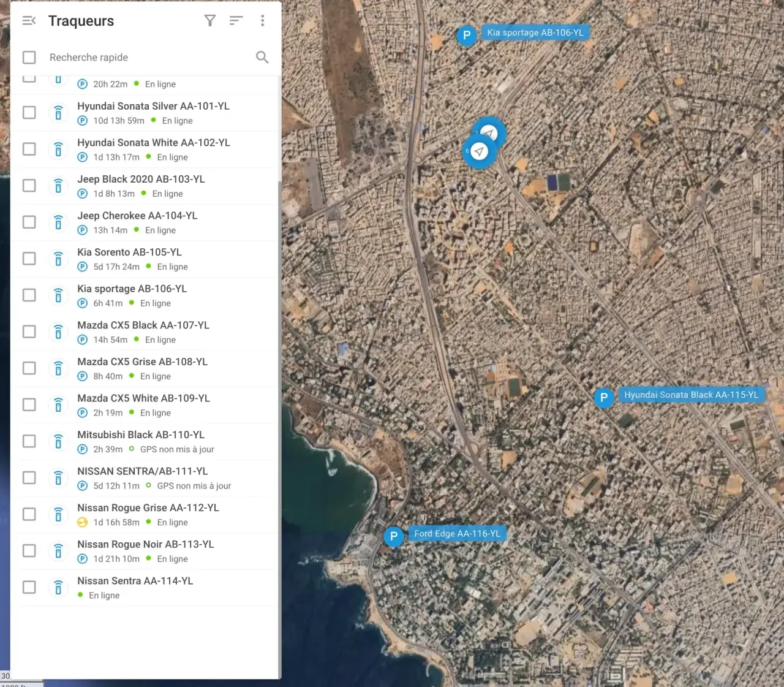This screenshot has width=784, height=687.
Task: Check the Jeep Cherokee AA-104-YL box
Action: pyautogui.click(x=29, y=222)
